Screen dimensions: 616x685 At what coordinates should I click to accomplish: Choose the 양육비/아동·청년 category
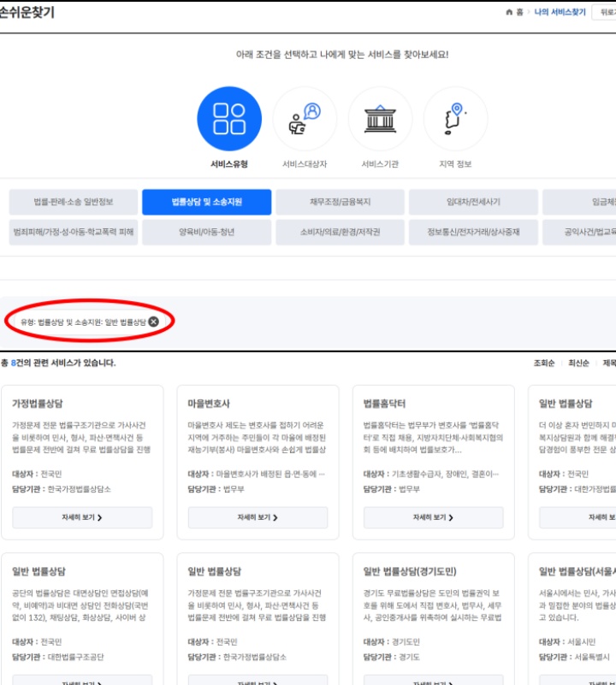click(207, 232)
